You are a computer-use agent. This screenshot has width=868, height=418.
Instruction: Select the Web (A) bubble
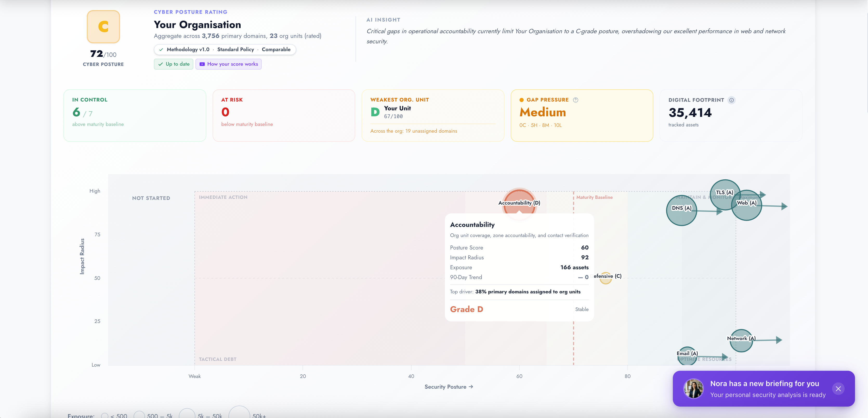tap(746, 205)
